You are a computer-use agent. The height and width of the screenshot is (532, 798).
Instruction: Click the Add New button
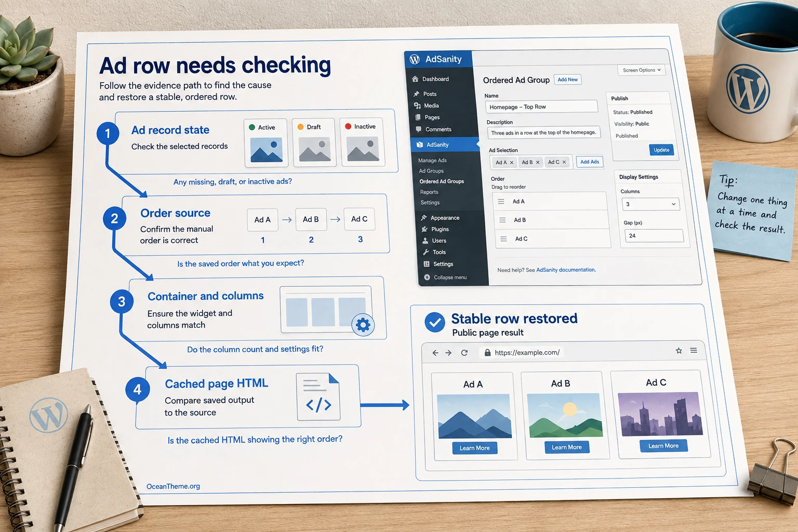[x=567, y=79]
